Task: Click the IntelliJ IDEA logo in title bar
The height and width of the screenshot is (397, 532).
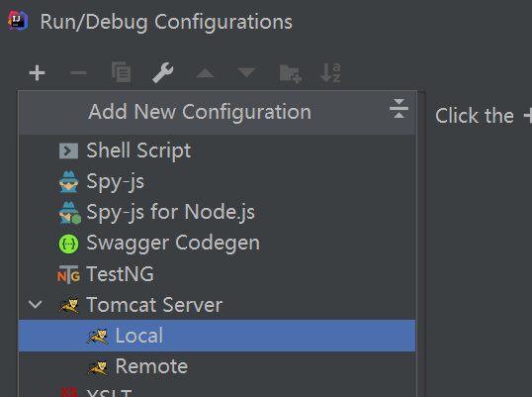Action: [18, 21]
